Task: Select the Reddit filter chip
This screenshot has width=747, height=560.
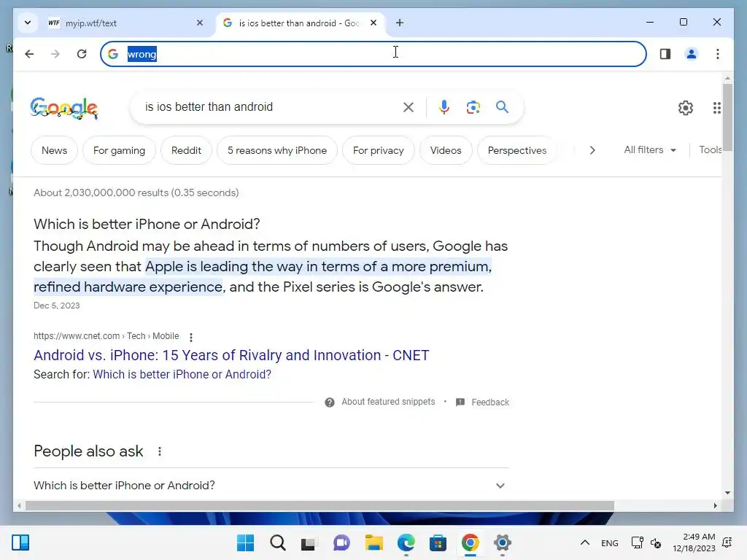Action: (x=186, y=150)
